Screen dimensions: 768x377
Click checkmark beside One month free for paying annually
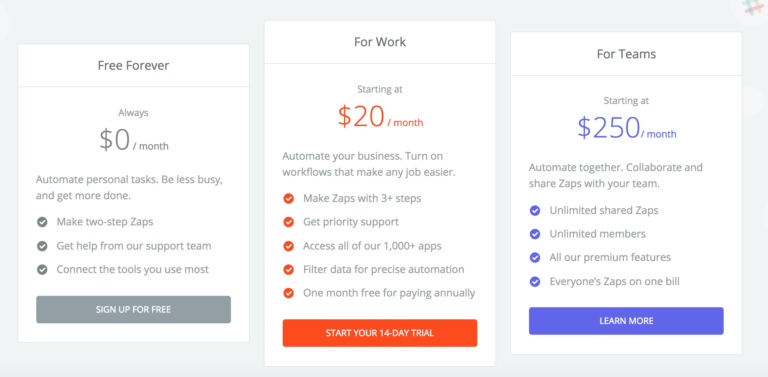[x=288, y=293]
